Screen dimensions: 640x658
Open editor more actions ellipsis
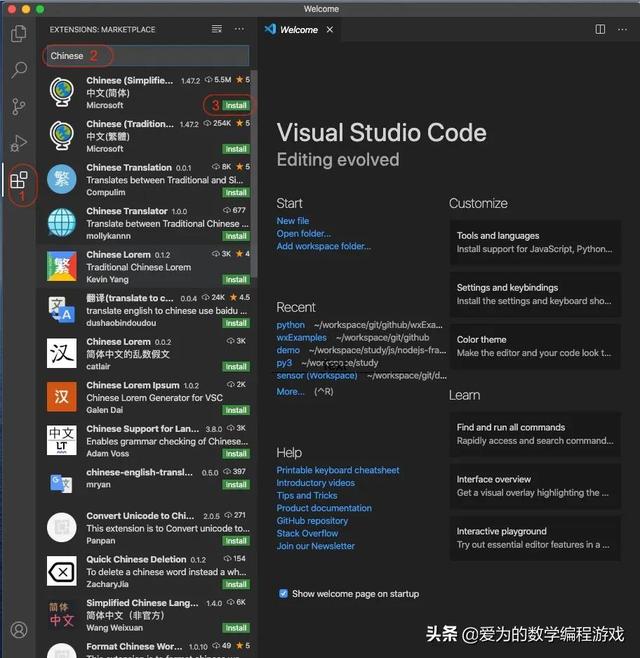[622, 29]
